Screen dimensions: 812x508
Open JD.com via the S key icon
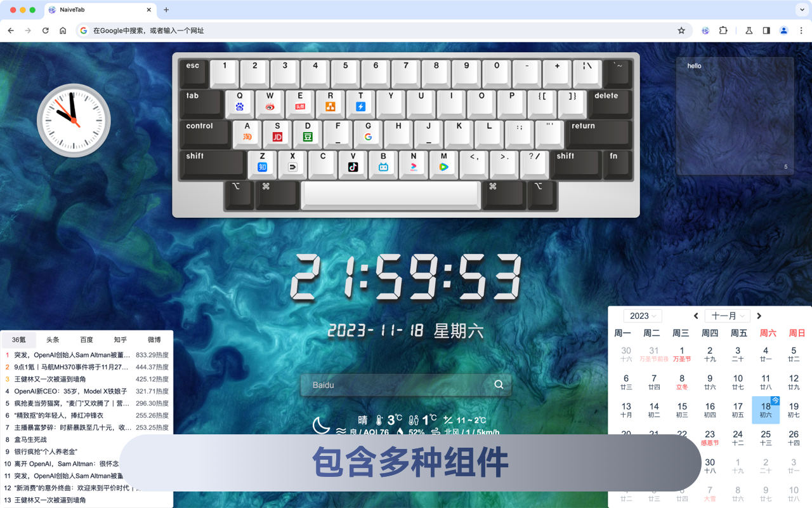[277, 134]
